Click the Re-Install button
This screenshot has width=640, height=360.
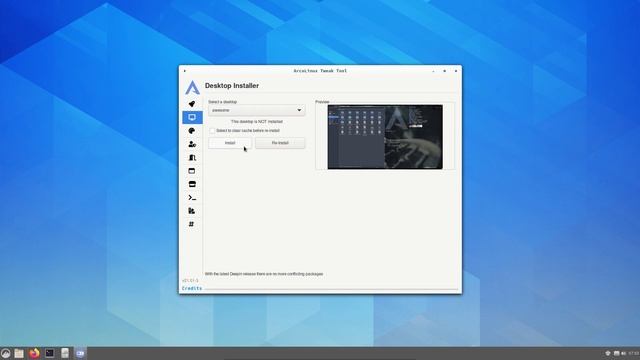tap(280, 143)
